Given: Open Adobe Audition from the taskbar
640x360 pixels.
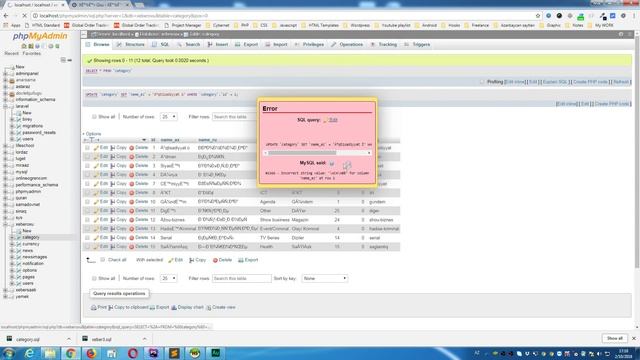Looking at the screenshot, I should click(216, 353).
